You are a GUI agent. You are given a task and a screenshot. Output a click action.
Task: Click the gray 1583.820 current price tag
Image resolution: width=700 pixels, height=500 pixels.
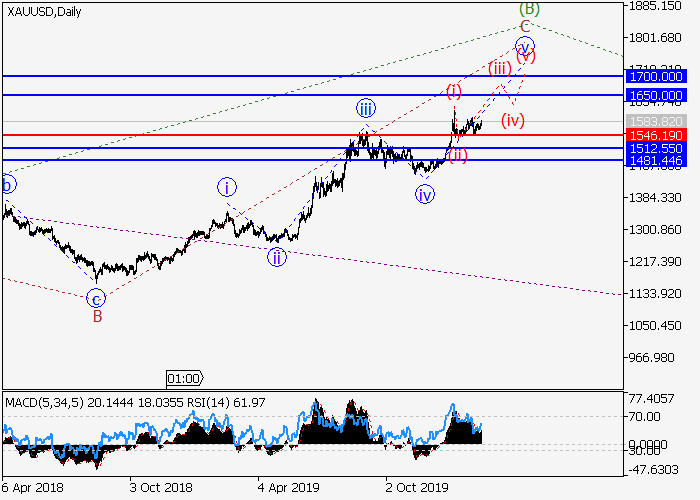655,121
